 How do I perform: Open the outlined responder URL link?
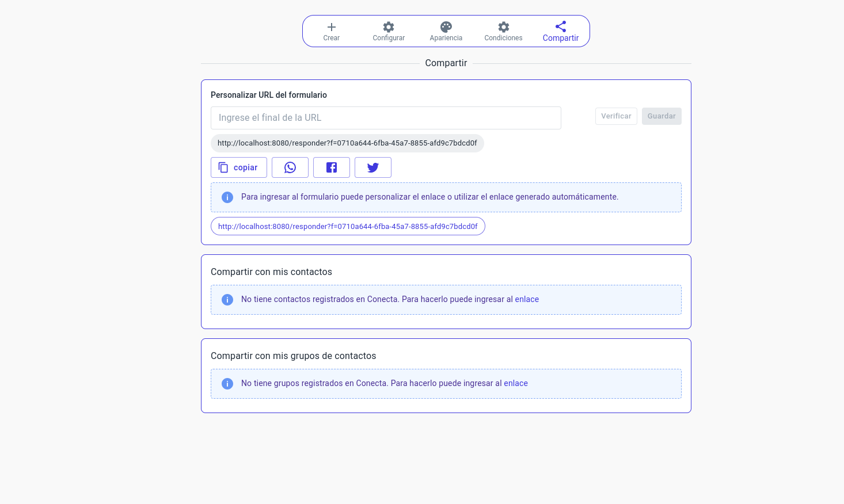click(348, 227)
